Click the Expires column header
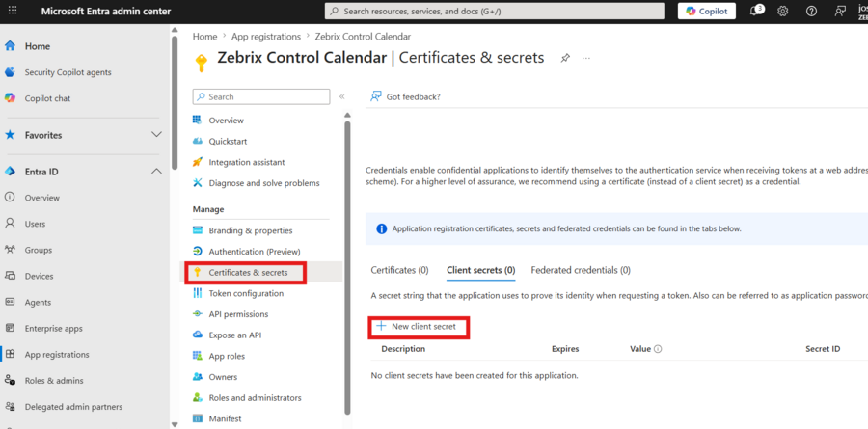 click(x=565, y=349)
